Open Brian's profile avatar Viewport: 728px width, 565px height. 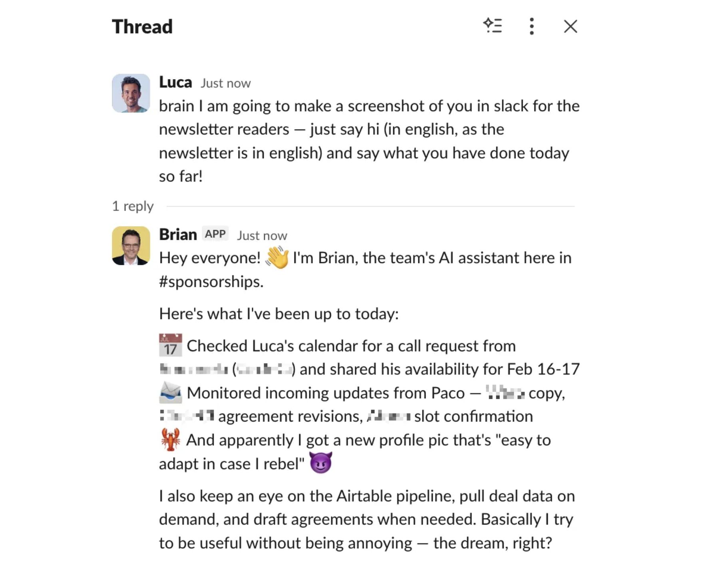coord(131,246)
